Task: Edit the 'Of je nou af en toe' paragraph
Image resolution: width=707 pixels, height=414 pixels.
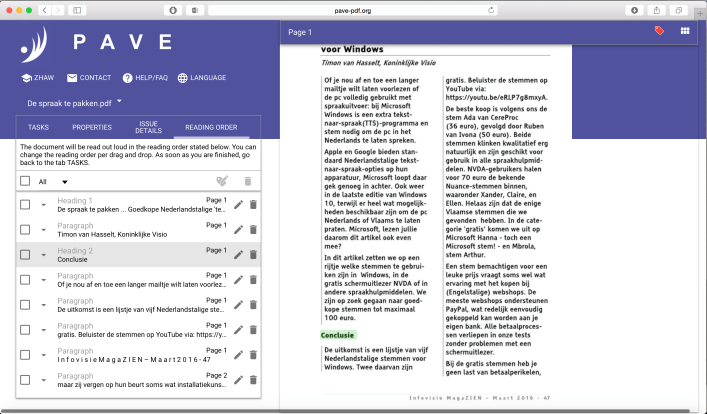Action: [x=238, y=280]
